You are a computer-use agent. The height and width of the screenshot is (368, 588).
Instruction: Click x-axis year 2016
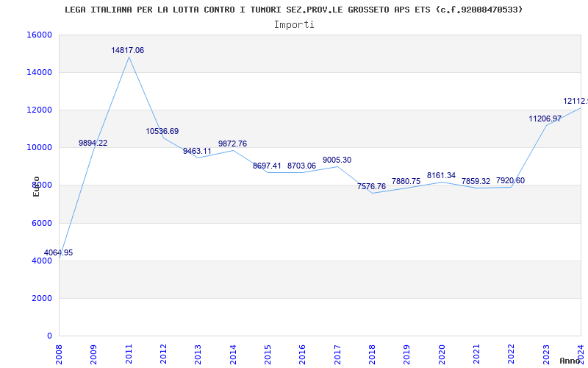303,355
